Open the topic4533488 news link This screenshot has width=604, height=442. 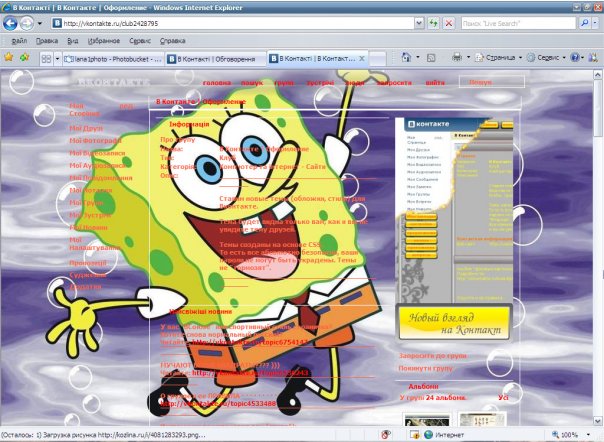click(218, 403)
